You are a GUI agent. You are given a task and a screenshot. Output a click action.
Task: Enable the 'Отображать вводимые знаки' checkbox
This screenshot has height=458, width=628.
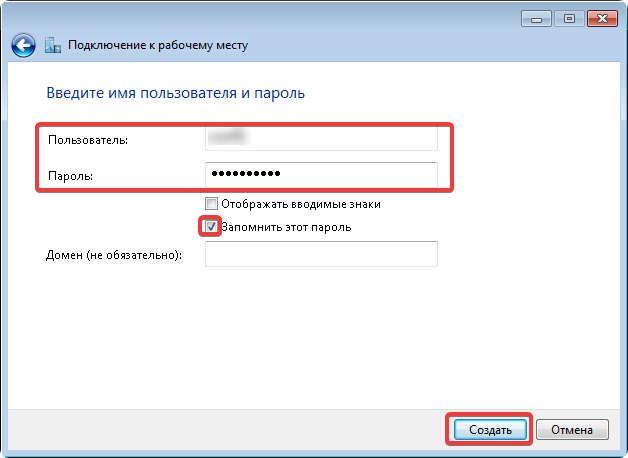pyautogui.click(x=211, y=204)
